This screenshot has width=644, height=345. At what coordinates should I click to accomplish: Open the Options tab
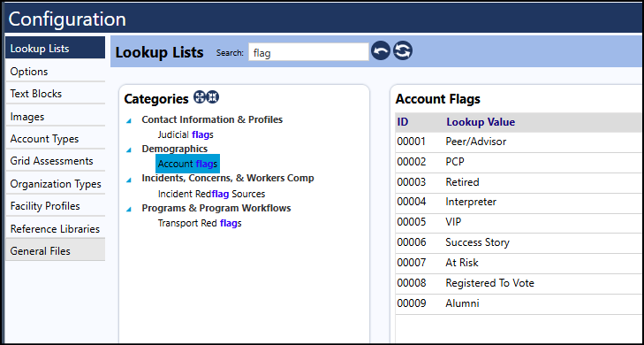click(x=55, y=71)
